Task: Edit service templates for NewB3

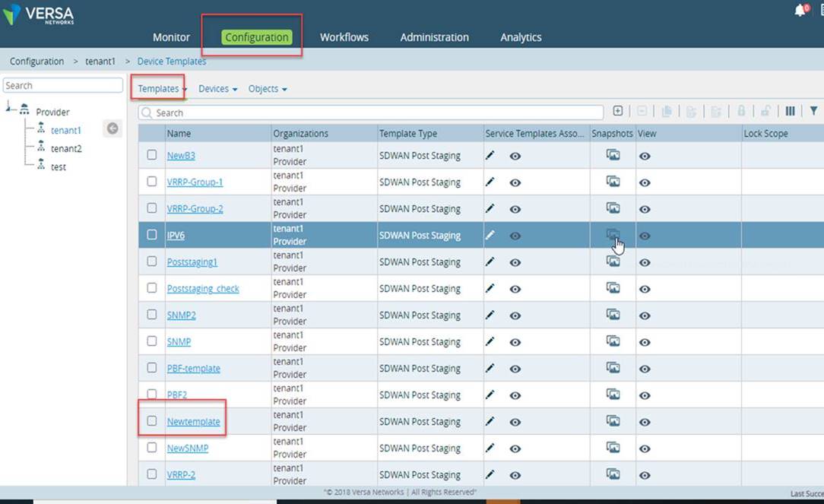Action: (490, 155)
